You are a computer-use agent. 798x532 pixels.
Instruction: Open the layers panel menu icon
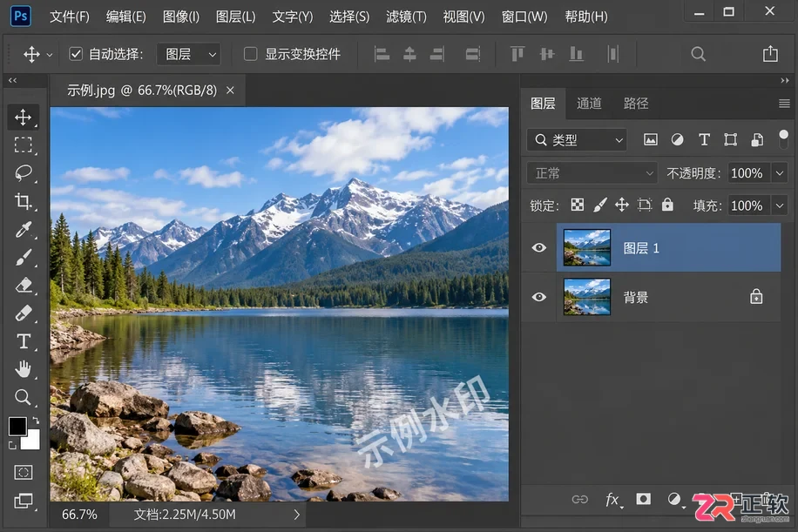pos(784,104)
